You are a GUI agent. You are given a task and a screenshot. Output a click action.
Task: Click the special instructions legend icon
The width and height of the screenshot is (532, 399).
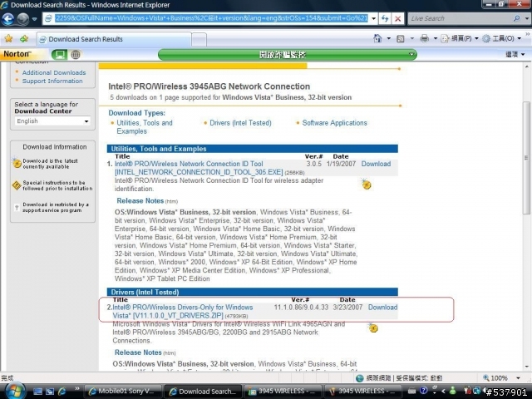click(x=17, y=185)
